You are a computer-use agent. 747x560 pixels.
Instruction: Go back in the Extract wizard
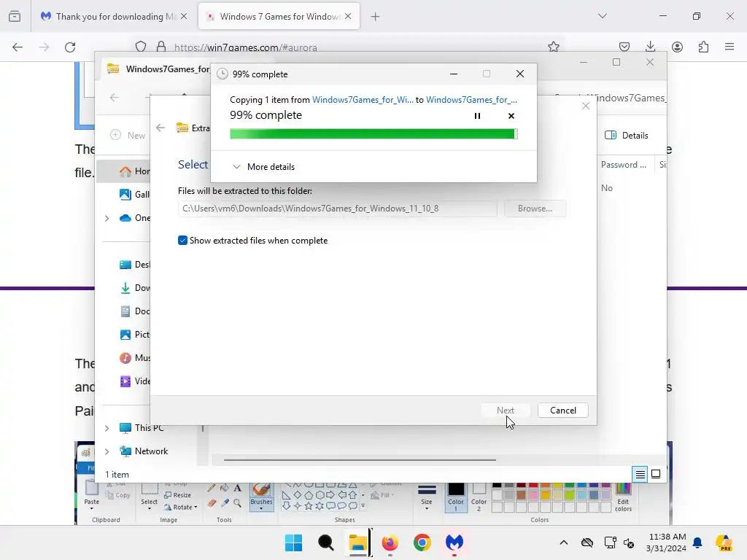click(160, 128)
